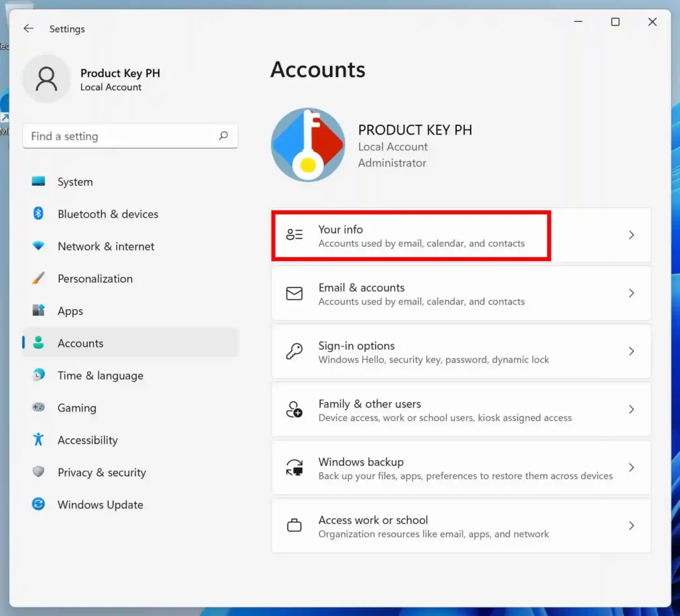Image resolution: width=680 pixels, height=616 pixels.
Task: Click the Administrator label text
Action: (392, 163)
